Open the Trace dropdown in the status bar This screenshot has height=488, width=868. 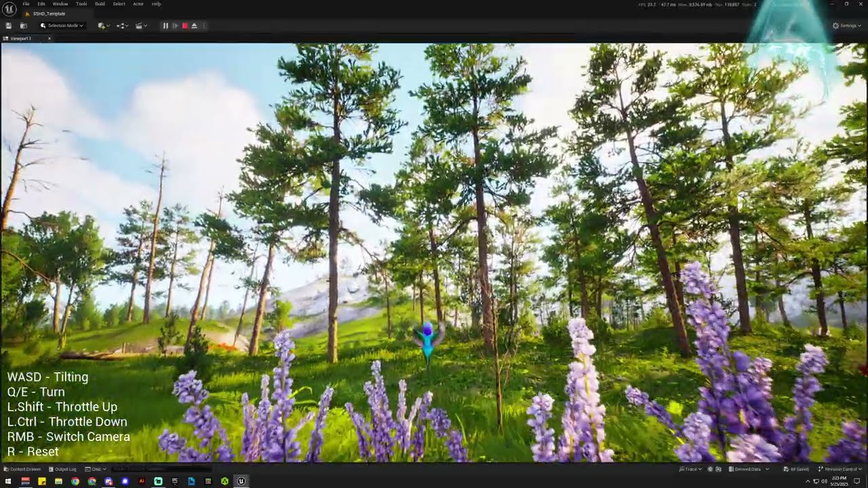click(691, 469)
